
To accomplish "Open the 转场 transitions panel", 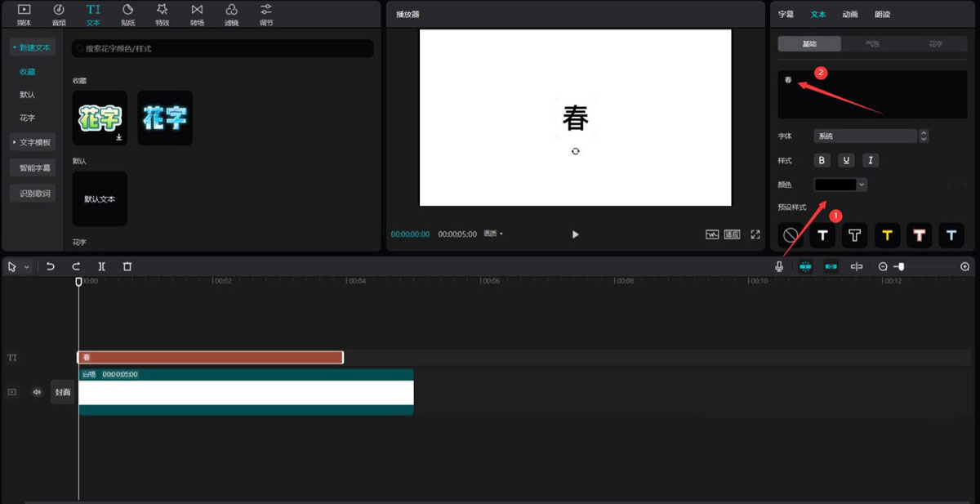I will pyautogui.click(x=196, y=12).
